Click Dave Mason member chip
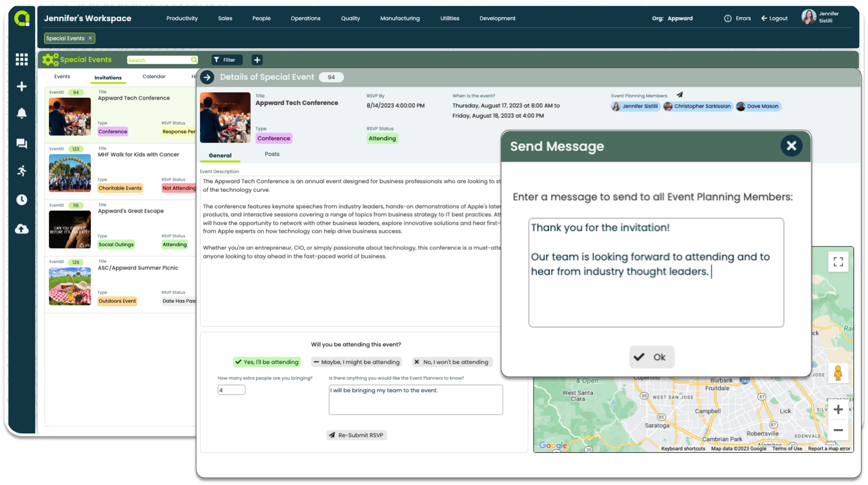 pyautogui.click(x=758, y=106)
